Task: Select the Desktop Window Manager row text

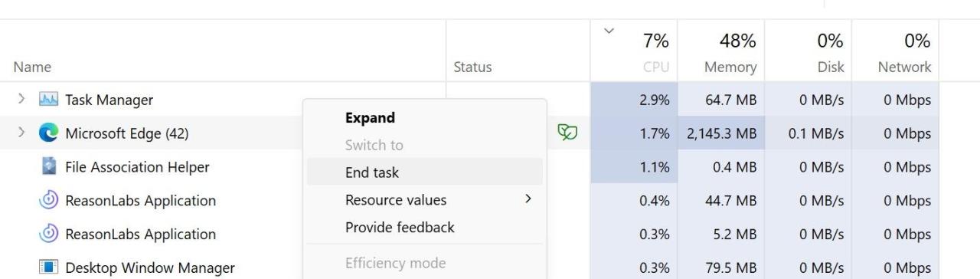Action: pos(150,268)
